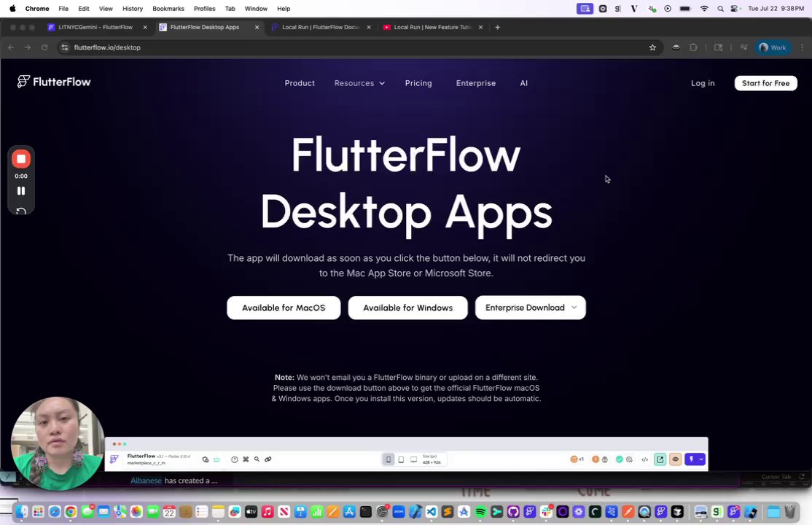Click the webcam video bubble
Screen dimensions: 812x525
57,443
